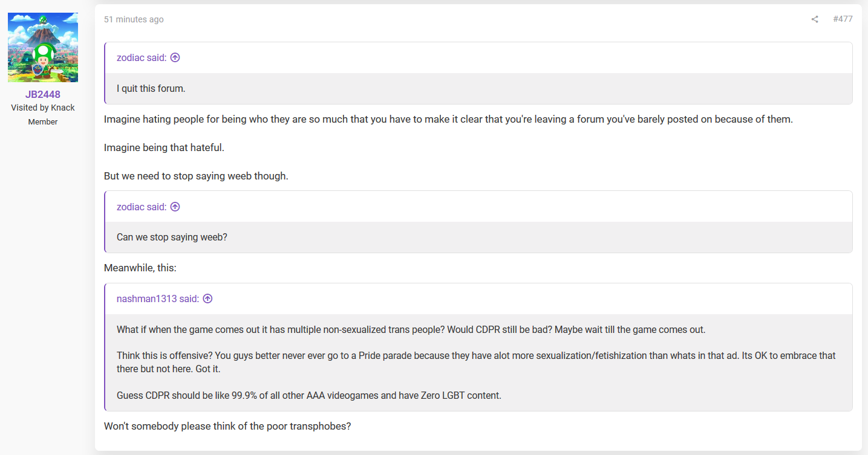Jump to zodiac's 'I quit this forum' post arrow
This screenshot has width=868, height=455.
[x=175, y=58]
